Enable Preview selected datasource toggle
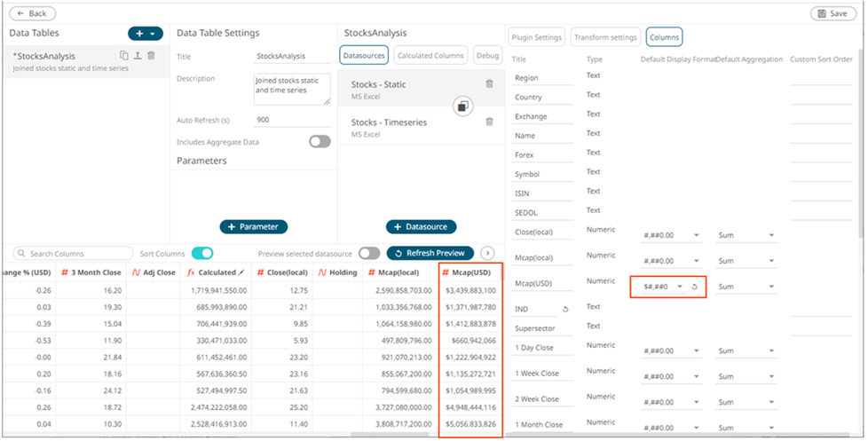868x441 pixels. [369, 253]
